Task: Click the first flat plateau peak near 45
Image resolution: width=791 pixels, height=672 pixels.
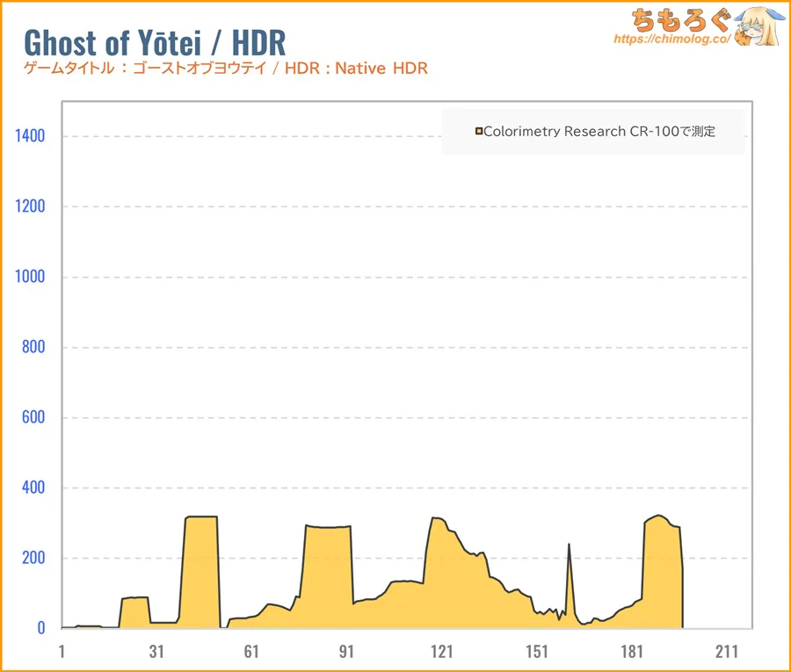Action: pos(201,517)
